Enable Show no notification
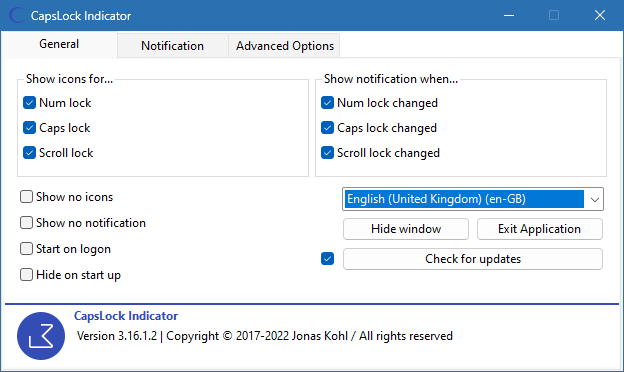Image resolution: width=624 pixels, height=372 pixels. [x=26, y=222]
